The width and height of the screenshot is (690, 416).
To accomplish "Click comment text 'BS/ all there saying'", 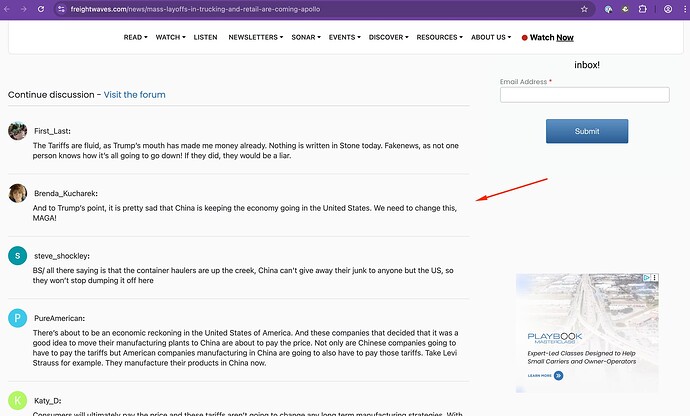I will [x=66, y=270].
